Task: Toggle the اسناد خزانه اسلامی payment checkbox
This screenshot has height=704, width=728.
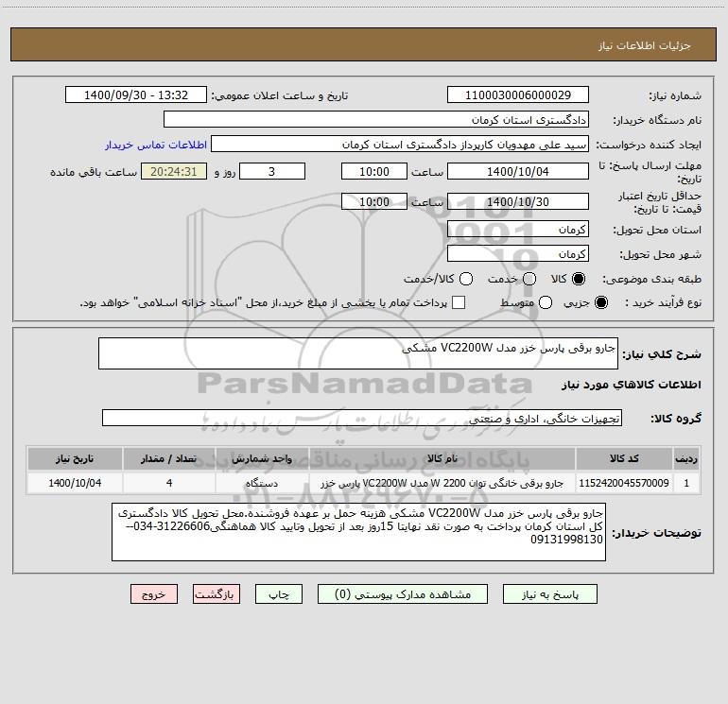Action: (459, 302)
